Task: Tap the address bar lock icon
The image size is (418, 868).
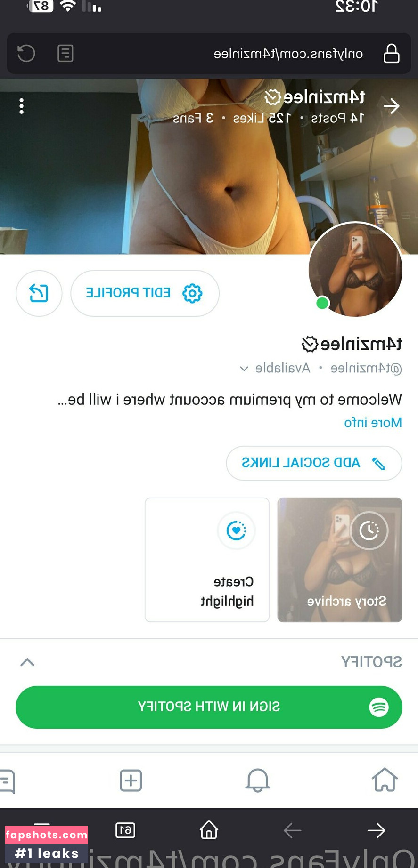Action: click(x=391, y=53)
